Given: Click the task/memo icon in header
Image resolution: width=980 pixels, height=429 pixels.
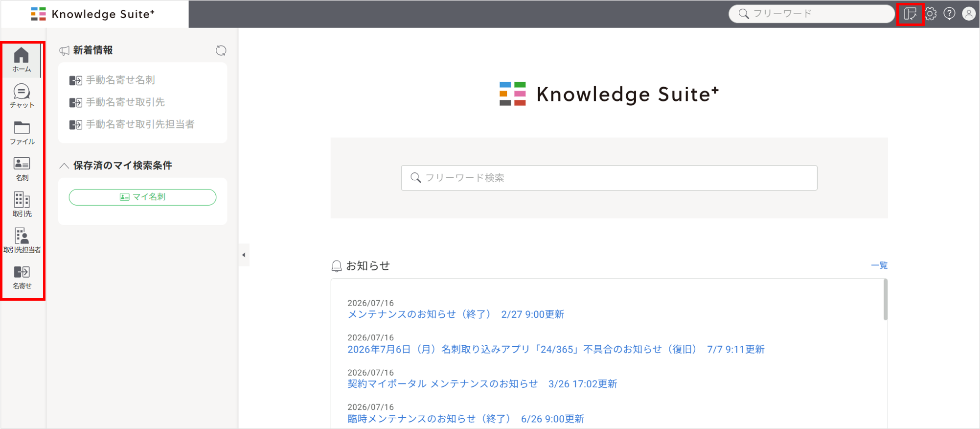Looking at the screenshot, I should click(x=910, y=14).
